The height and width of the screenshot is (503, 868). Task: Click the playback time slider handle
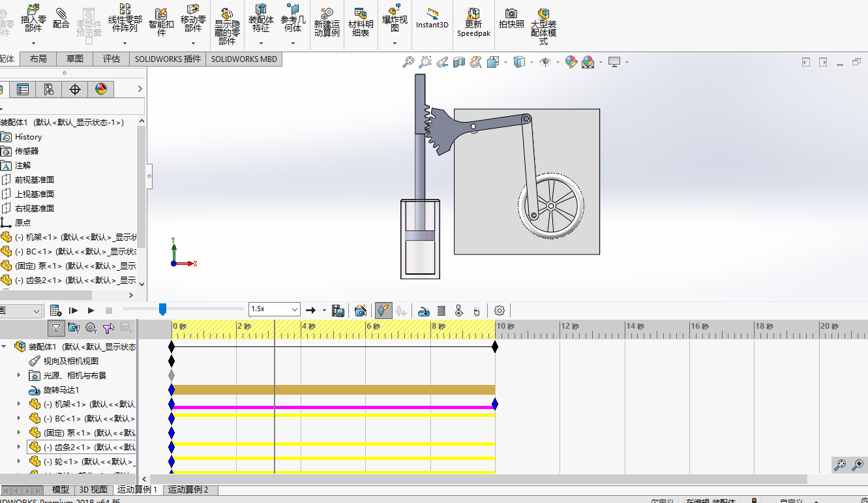tap(162, 309)
